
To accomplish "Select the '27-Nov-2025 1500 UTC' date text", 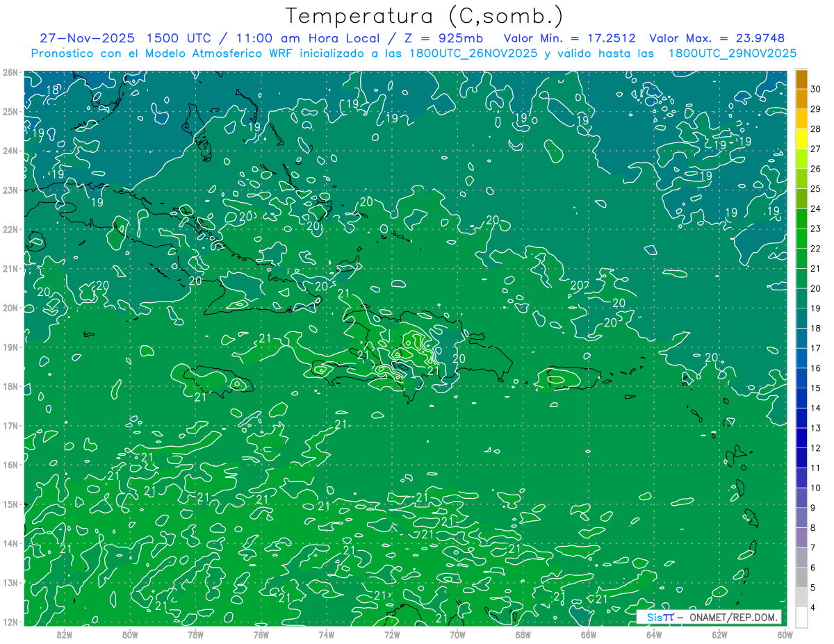I will point(125,38).
